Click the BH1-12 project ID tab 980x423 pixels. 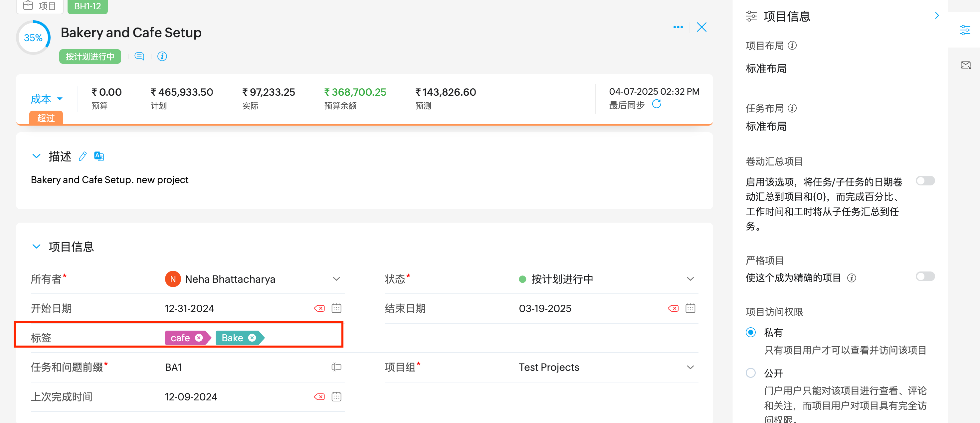(x=88, y=6)
